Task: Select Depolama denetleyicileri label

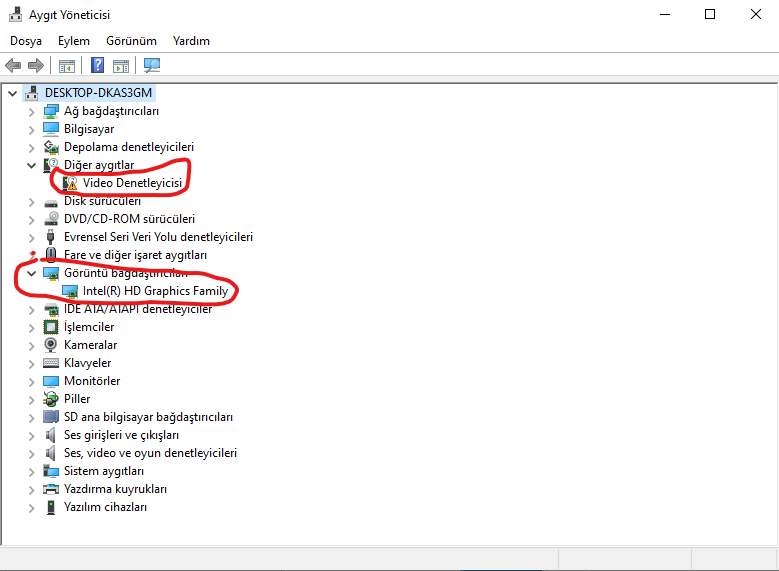Action: [129, 147]
